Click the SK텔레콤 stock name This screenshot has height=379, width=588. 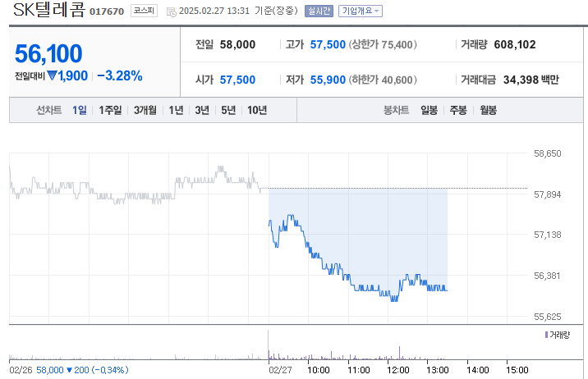pyautogui.click(x=49, y=10)
